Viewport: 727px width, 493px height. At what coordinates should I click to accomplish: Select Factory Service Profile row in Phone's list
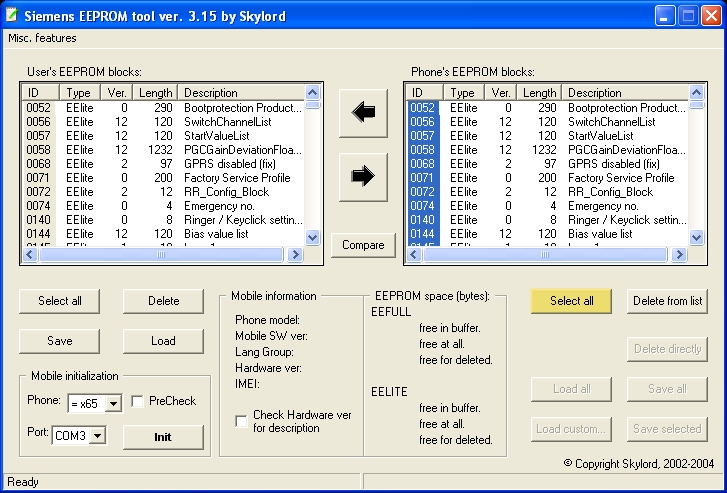(548, 178)
